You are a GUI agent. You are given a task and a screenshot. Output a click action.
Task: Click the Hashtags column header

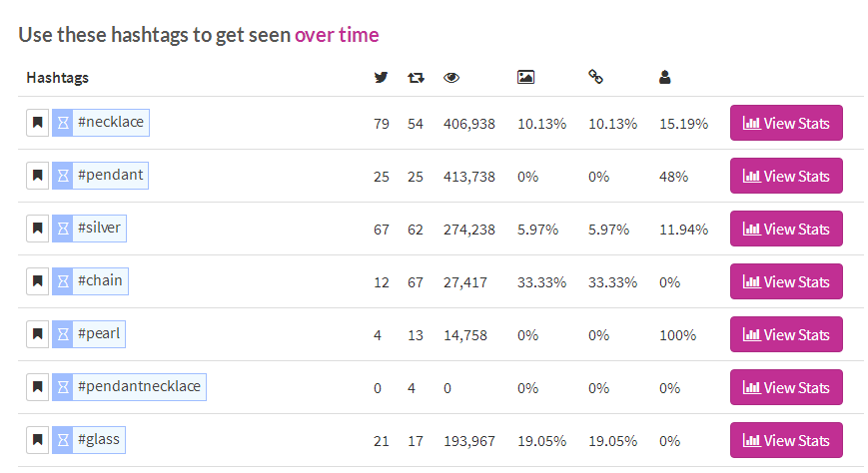pos(58,78)
